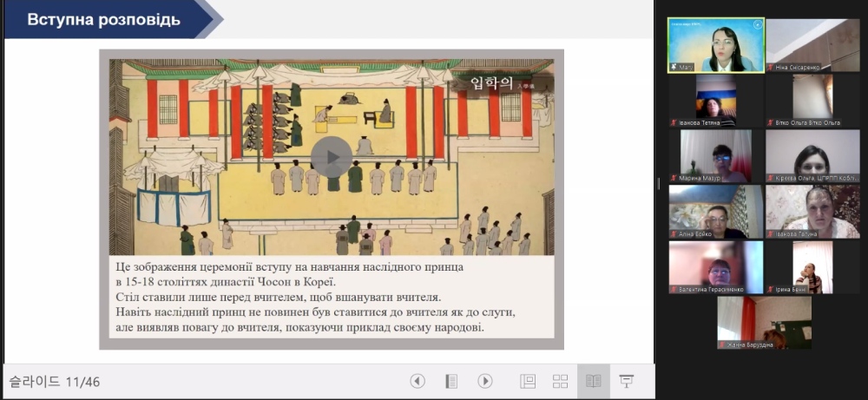This screenshot has height=400, width=868.
Task: Select Іванова Тетяна's video tile
Action: pyautogui.click(x=716, y=100)
